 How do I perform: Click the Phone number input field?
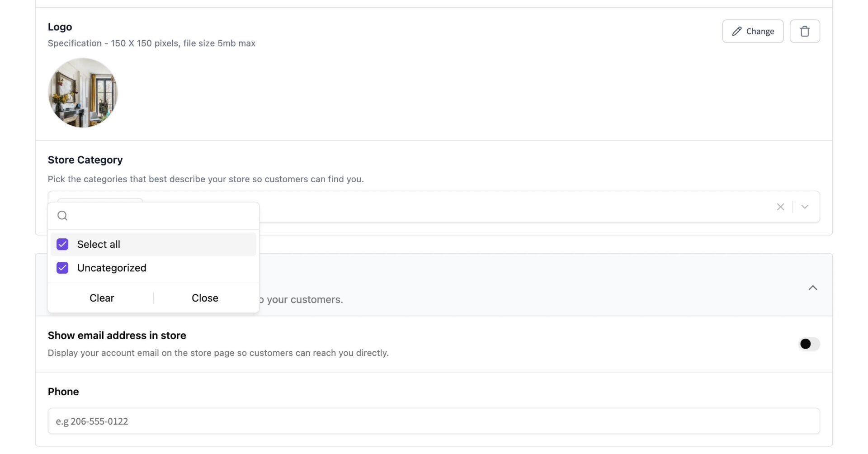(434, 421)
